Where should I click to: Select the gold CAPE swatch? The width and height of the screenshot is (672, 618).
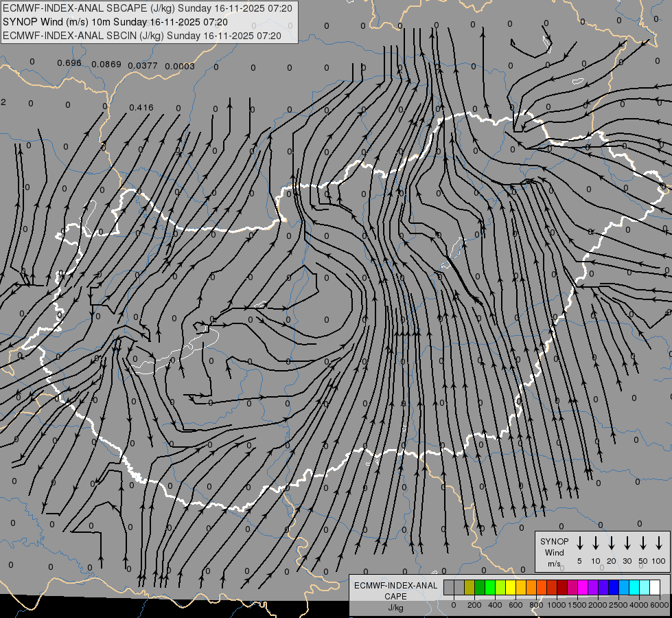(521, 587)
